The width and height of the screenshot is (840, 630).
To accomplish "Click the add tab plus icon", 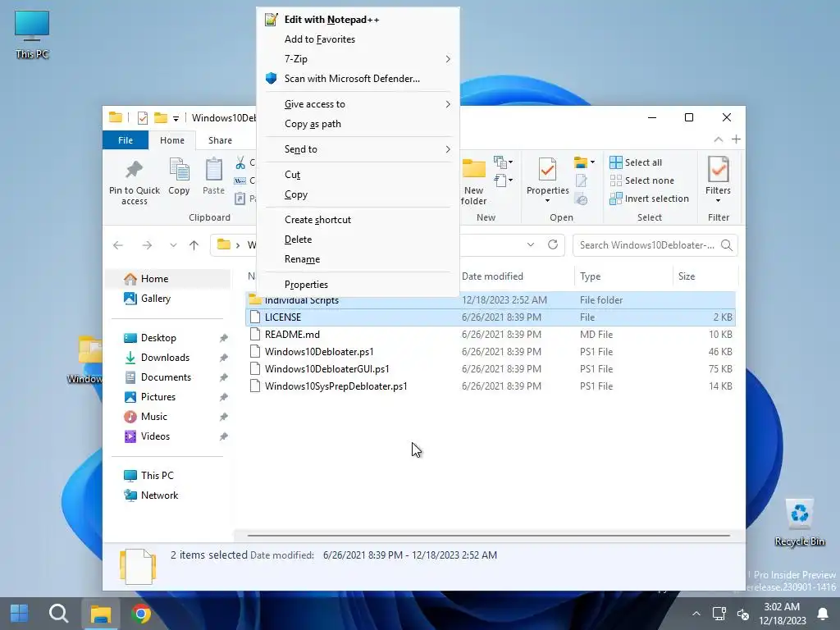I will [736, 139].
